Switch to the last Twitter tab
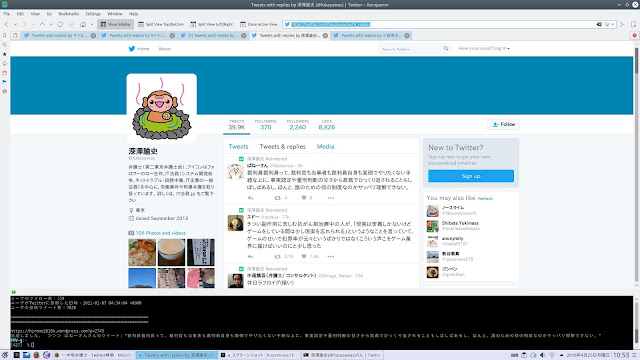This screenshot has height=360, width=640. pos(371,36)
